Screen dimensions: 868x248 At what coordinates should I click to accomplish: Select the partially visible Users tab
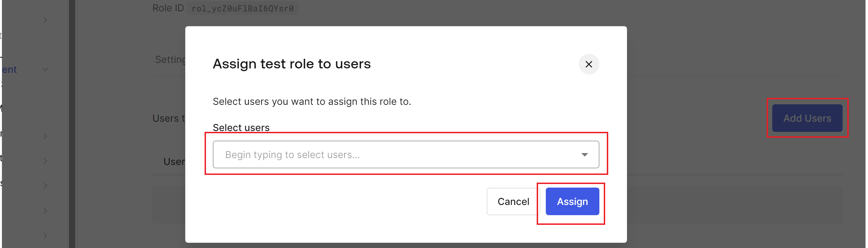(x=168, y=118)
